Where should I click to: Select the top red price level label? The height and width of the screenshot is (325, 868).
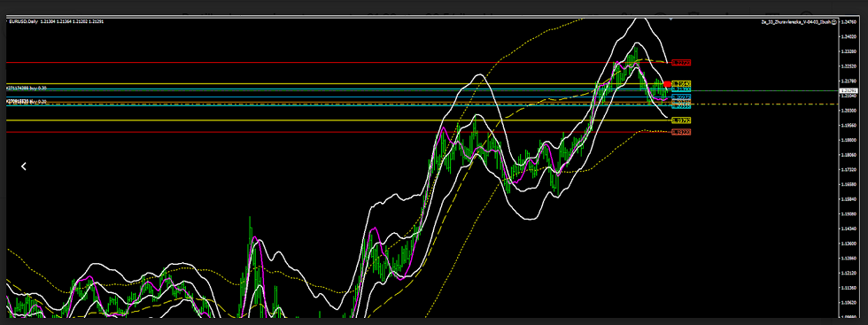click(x=681, y=63)
